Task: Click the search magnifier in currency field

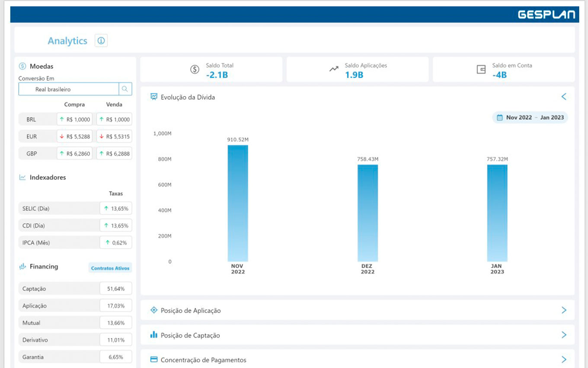Action: point(125,89)
